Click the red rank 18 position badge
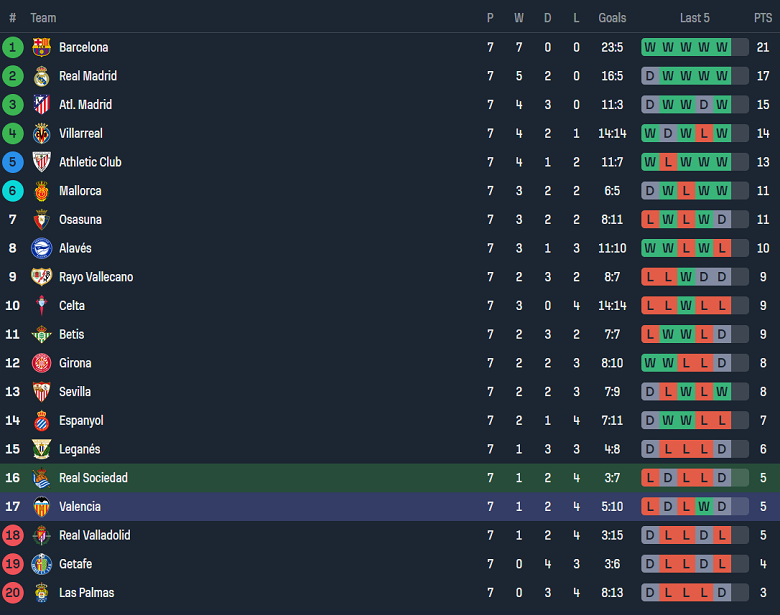Viewport: 780px width, 615px height. coord(13,536)
